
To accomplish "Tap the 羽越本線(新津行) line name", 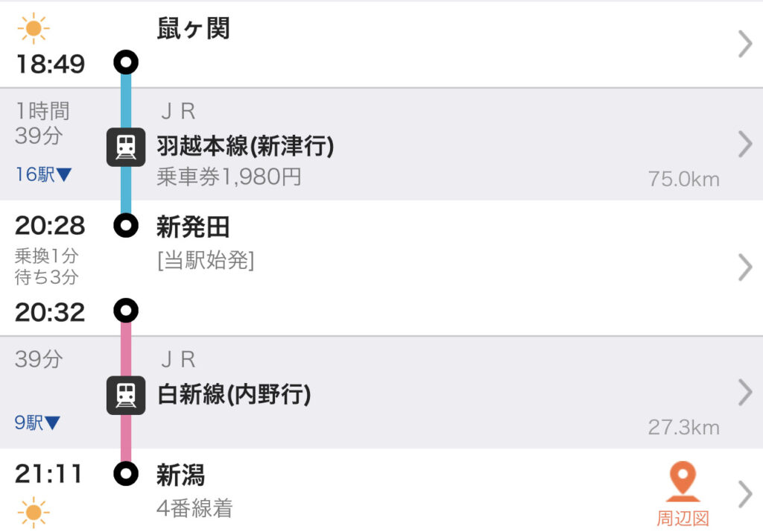I will tap(245, 147).
